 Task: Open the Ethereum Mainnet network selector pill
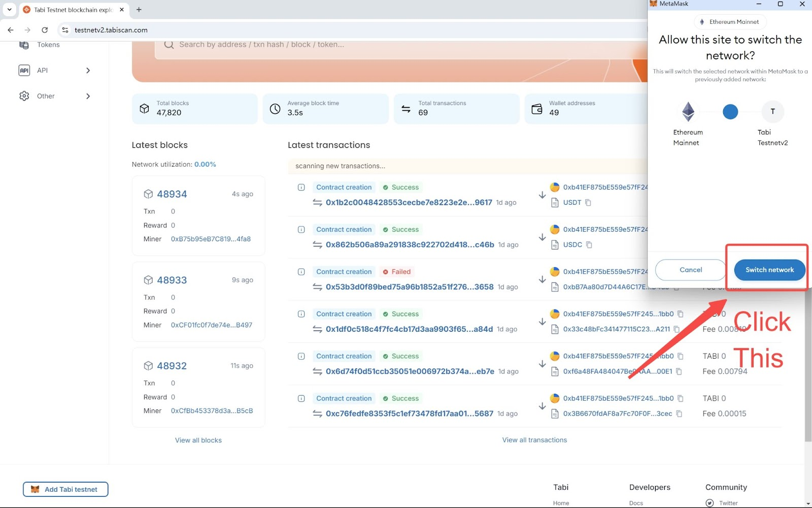click(730, 22)
